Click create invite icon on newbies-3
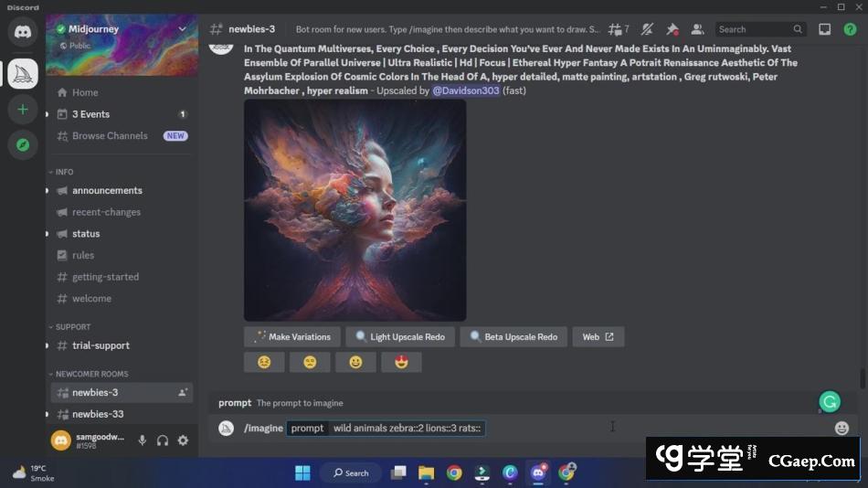This screenshot has height=488, width=868. [183, 393]
